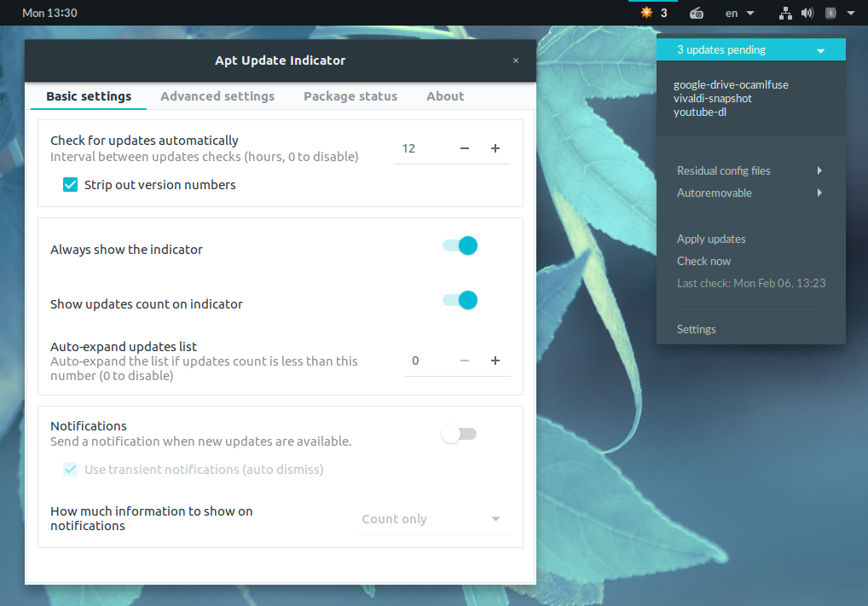Toggle Always show the indicator switch
The height and width of the screenshot is (606, 868).
(460, 245)
